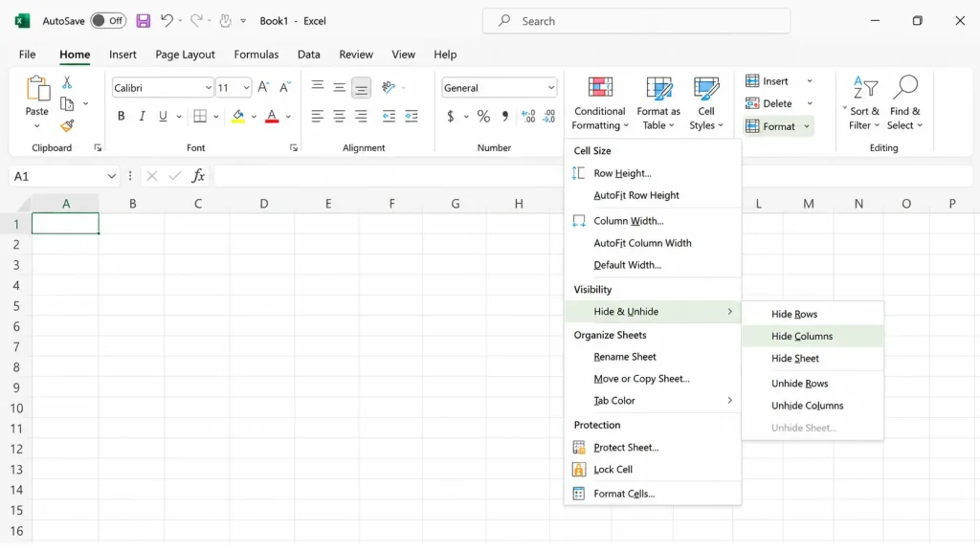Open the Font settings dialog launcher
Screen dimensions: 980x551
click(x=293, y=148)
